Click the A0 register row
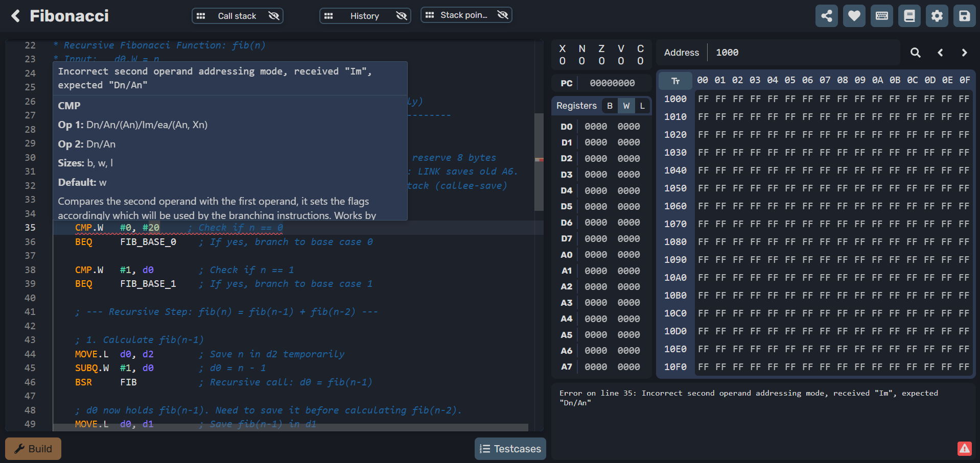This screenshot has width=980, height=463. [x=601, y=255]
